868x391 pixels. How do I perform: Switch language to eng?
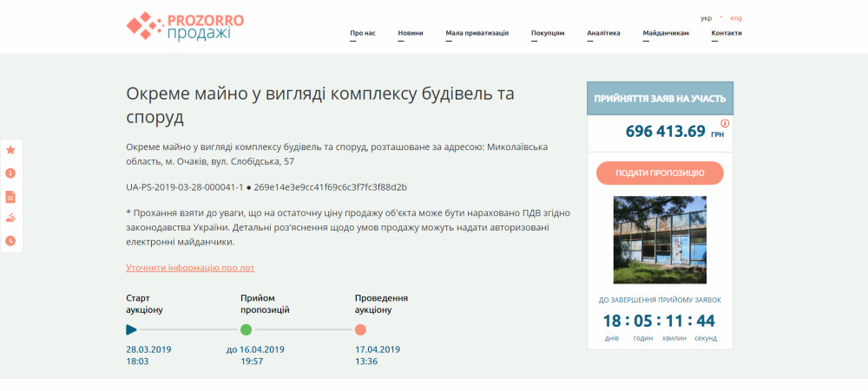(735, 18)
